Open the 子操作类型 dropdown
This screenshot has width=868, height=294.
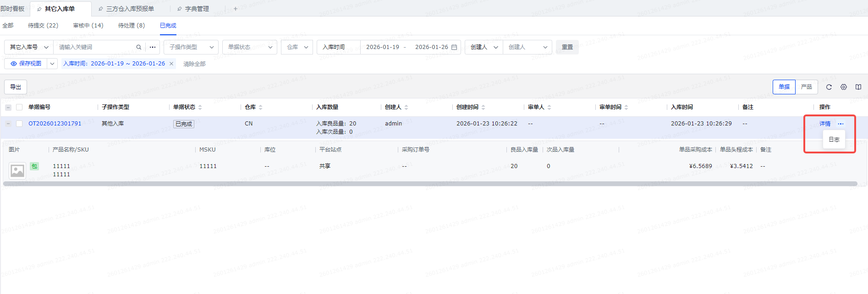click(191, 47)
